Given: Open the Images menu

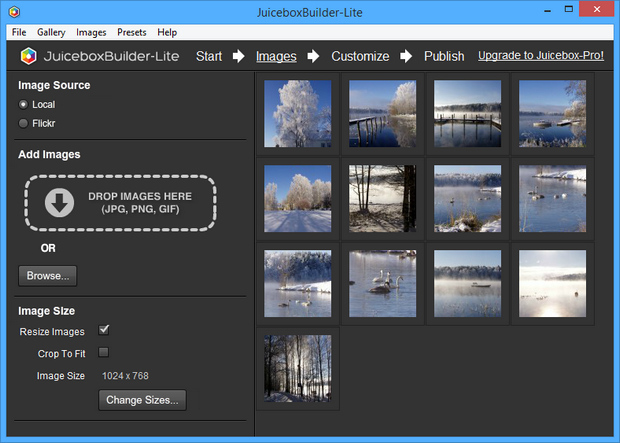Looking at the screenshot, I should [91, 32].
